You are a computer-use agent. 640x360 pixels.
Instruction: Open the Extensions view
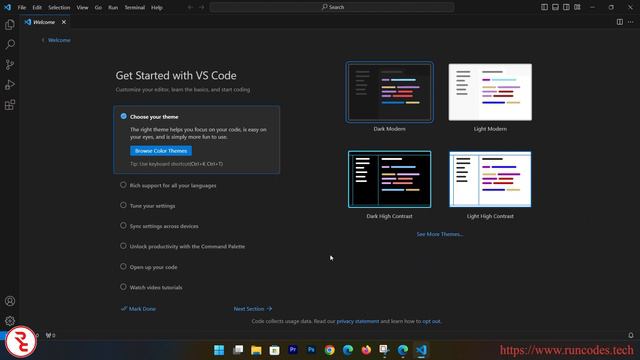coord(10,105)
